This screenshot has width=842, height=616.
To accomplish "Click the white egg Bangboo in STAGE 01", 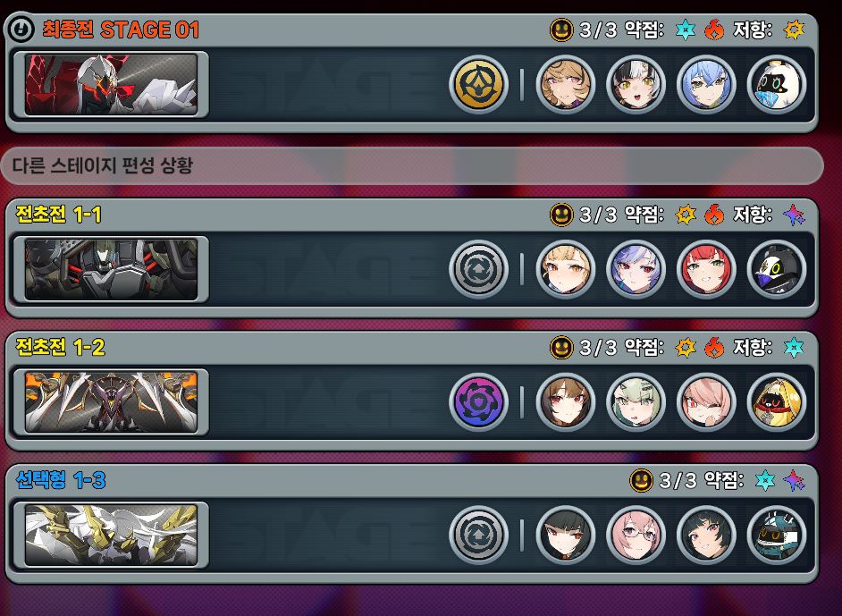I will click(777, 84).
